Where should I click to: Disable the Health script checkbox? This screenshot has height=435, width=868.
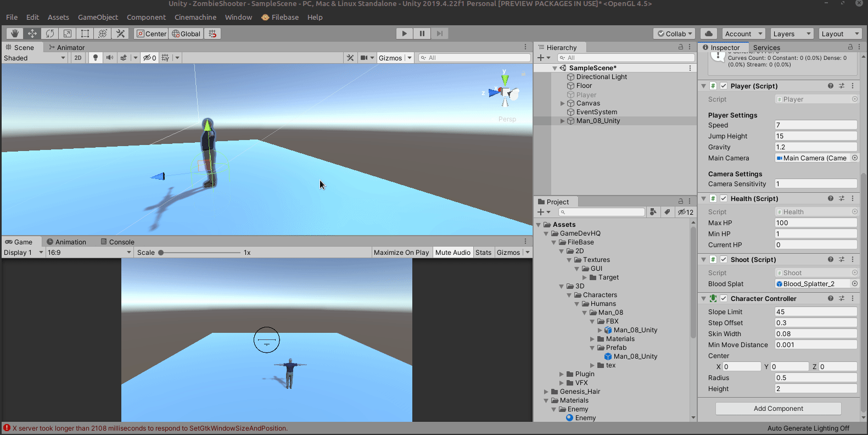724,198
